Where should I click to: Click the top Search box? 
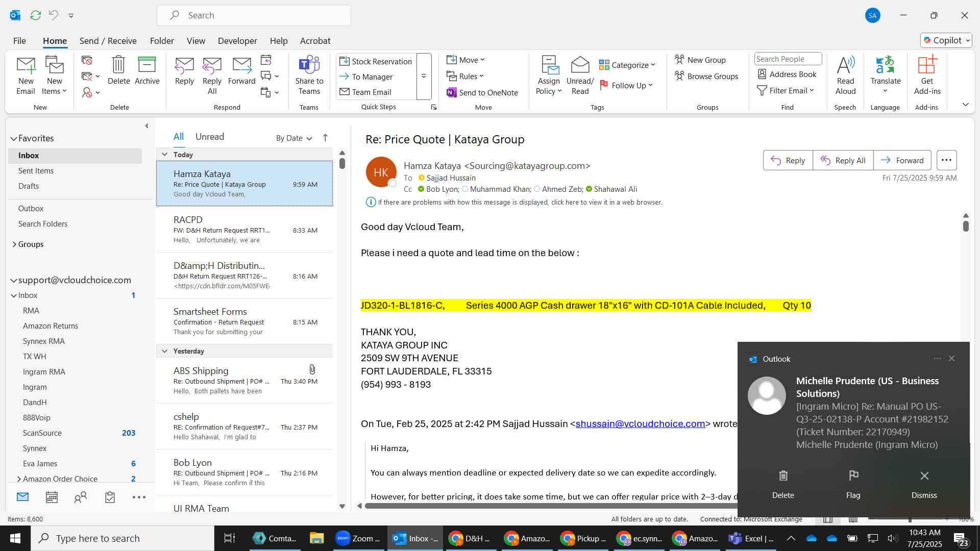(254, 15)
